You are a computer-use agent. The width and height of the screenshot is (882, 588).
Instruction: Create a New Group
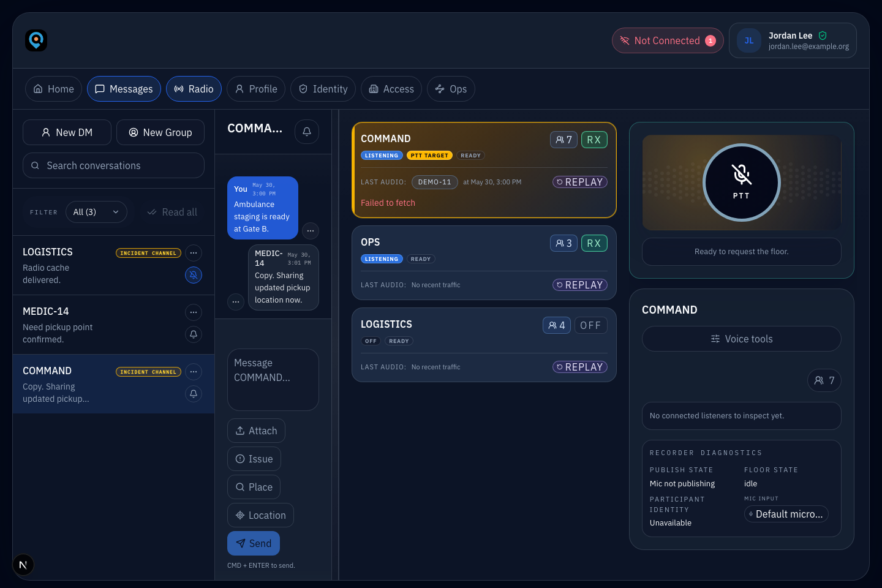coord(160,132)
